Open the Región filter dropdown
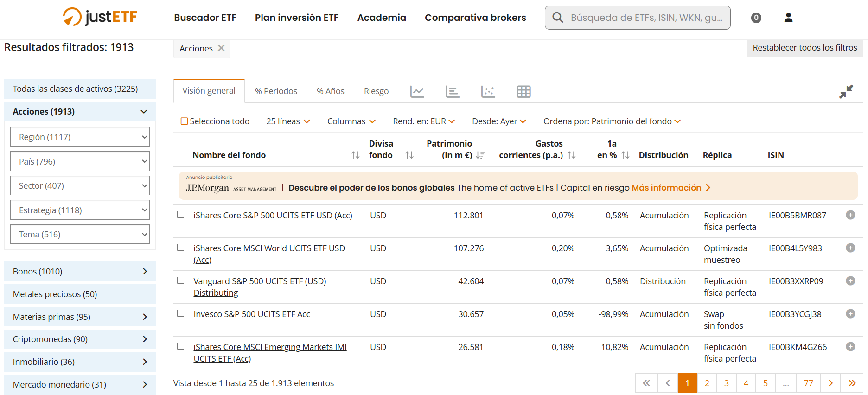Viewport: 868px width, 395px height. click(80, 137)
